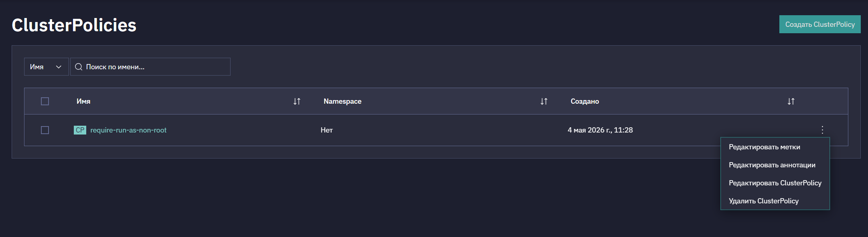Click the sort icon for Имя column

pyautogui.click(x=297, y=101)
